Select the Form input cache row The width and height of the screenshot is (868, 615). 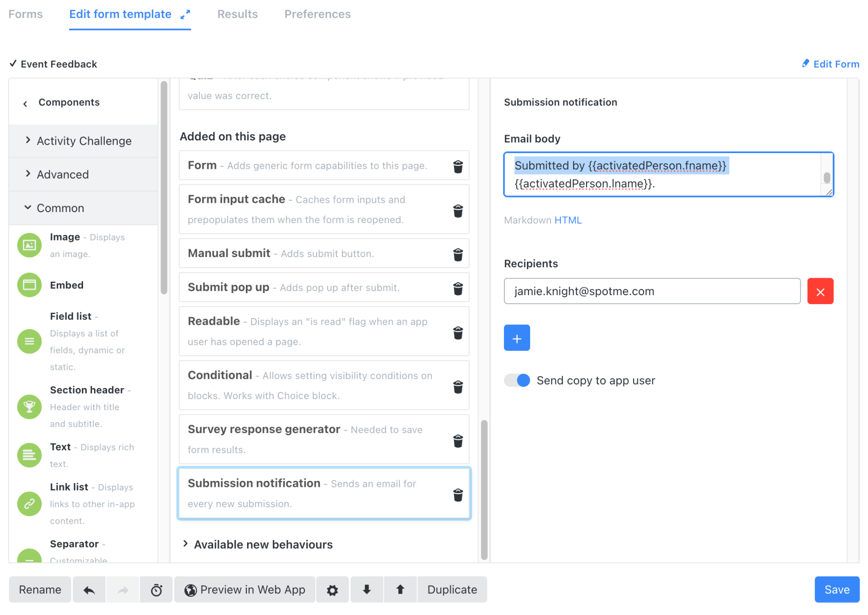pos(324,209)
